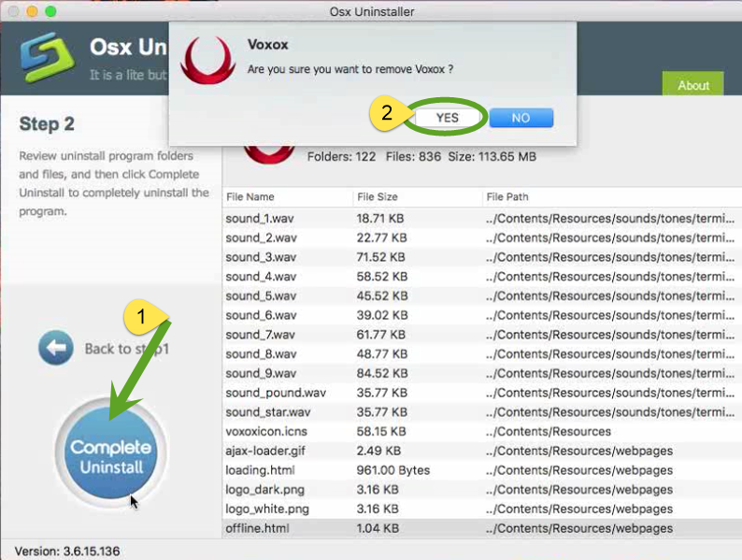
Task: Click the Version: 3.6.15.136 status text
Action: point(67,551)
